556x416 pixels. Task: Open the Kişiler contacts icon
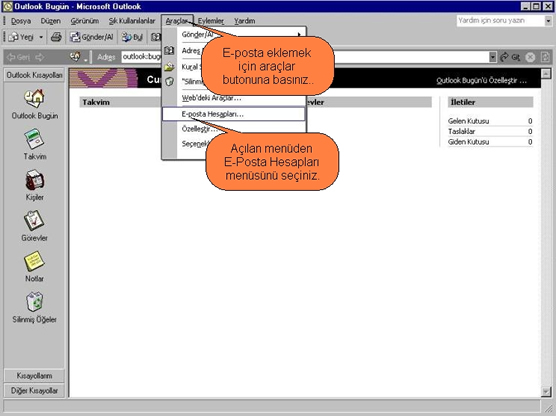(x=34, y=180)
